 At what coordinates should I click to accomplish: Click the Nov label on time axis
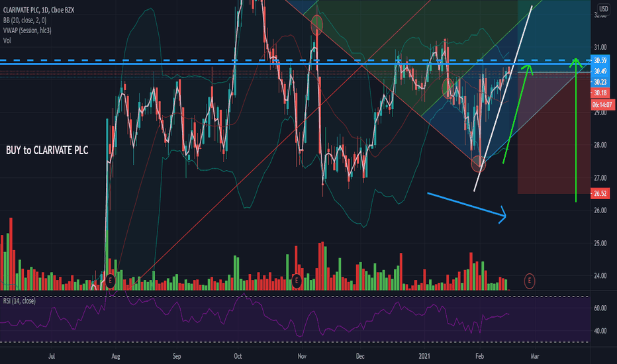pos(302,356)
